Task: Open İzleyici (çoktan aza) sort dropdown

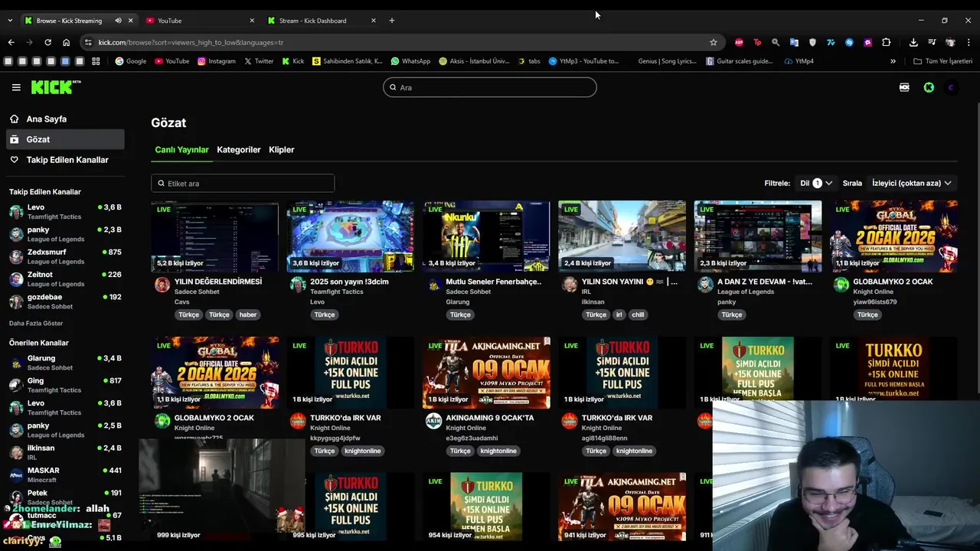Action: 911,183
